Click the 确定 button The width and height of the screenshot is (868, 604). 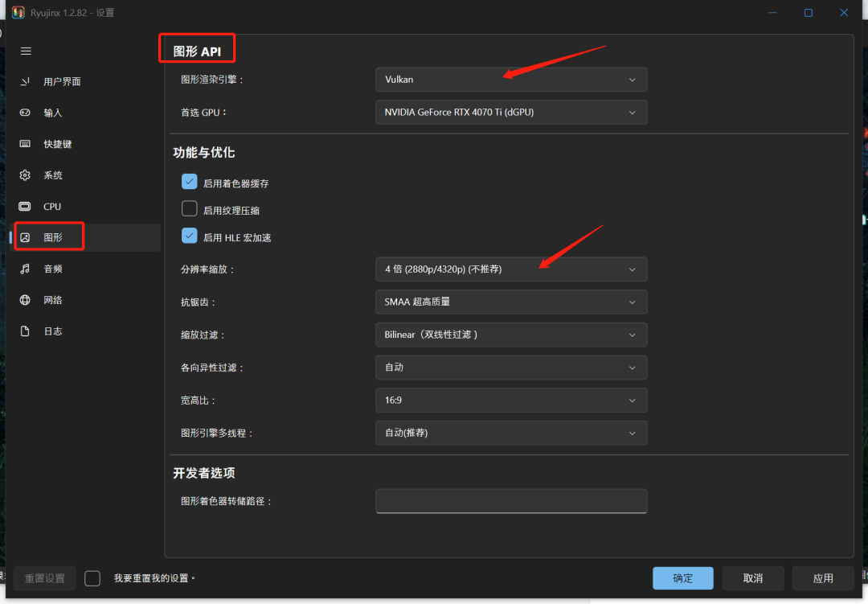pos(682,577)
